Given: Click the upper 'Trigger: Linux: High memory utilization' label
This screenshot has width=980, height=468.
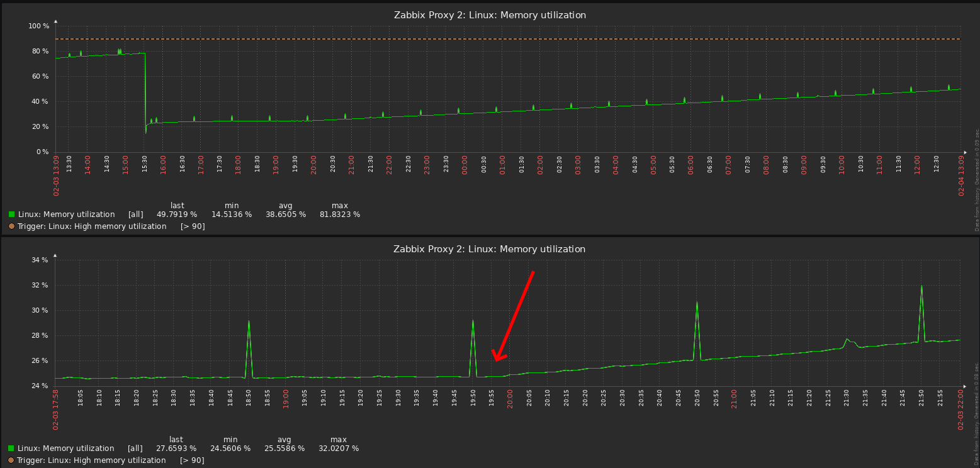Looking at the screenshot, I should 92,226.
